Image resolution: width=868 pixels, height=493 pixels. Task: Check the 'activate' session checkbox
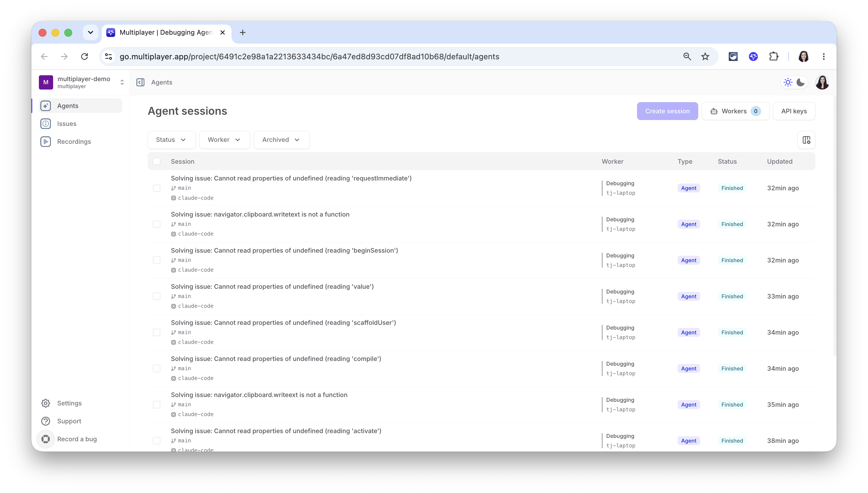click(157, 440)
